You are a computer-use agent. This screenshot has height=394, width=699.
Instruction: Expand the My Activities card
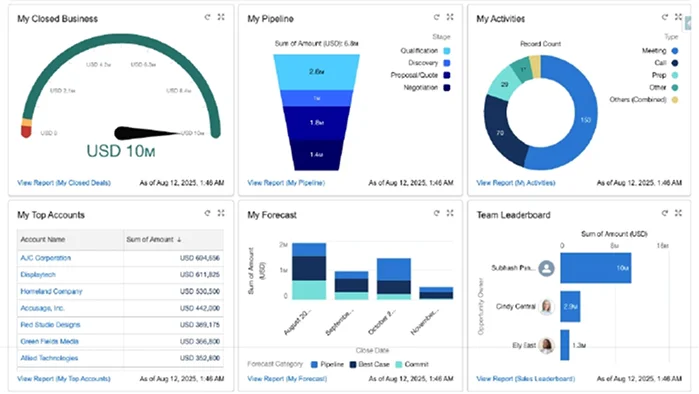coord(678,17)
